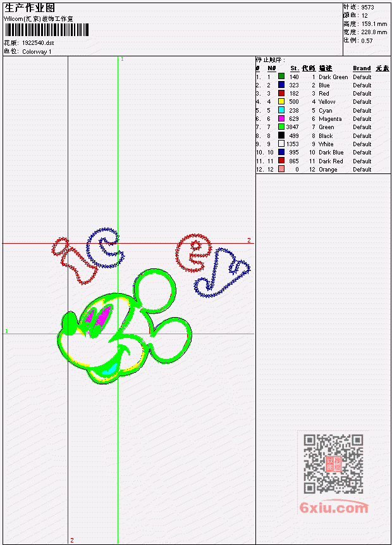Click the cyan tongue in the mouse design

click(110, 368)
